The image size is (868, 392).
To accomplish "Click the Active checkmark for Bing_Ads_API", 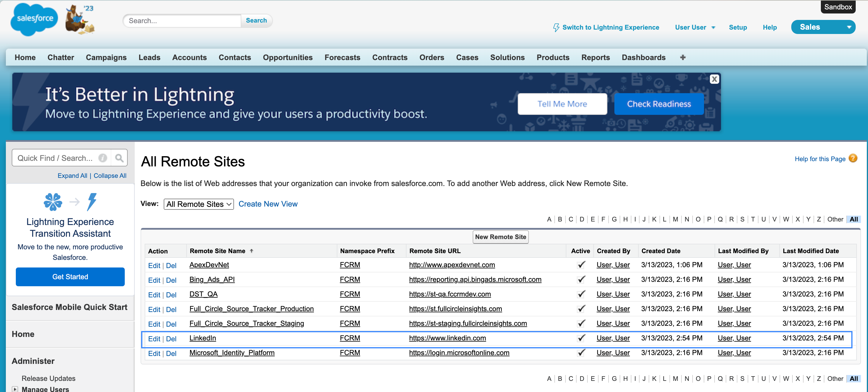I will pos(581,279).
